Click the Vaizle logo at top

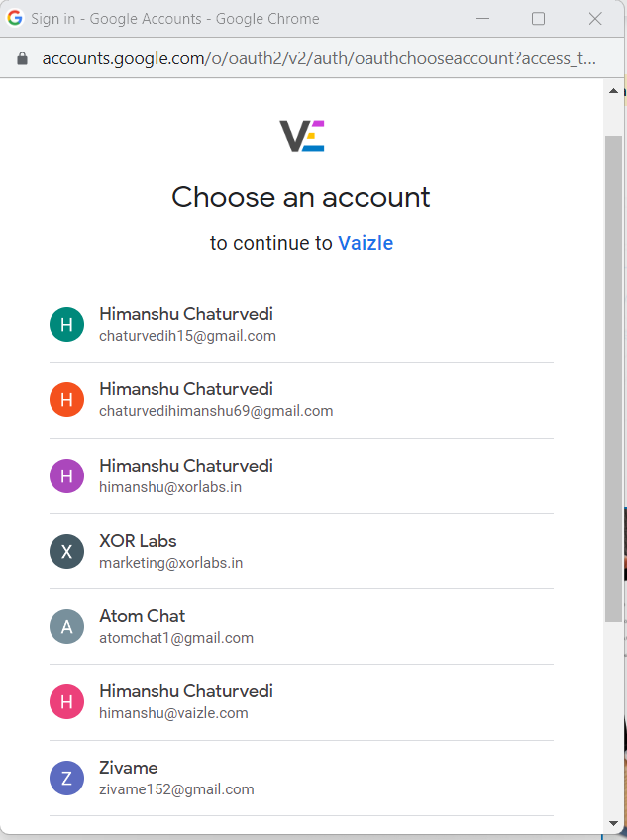(x=302, y=136)
